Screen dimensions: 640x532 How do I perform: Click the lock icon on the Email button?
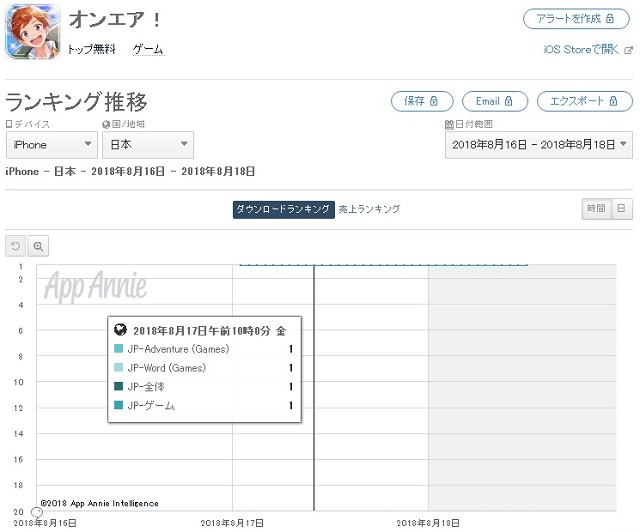pos(508,101)
